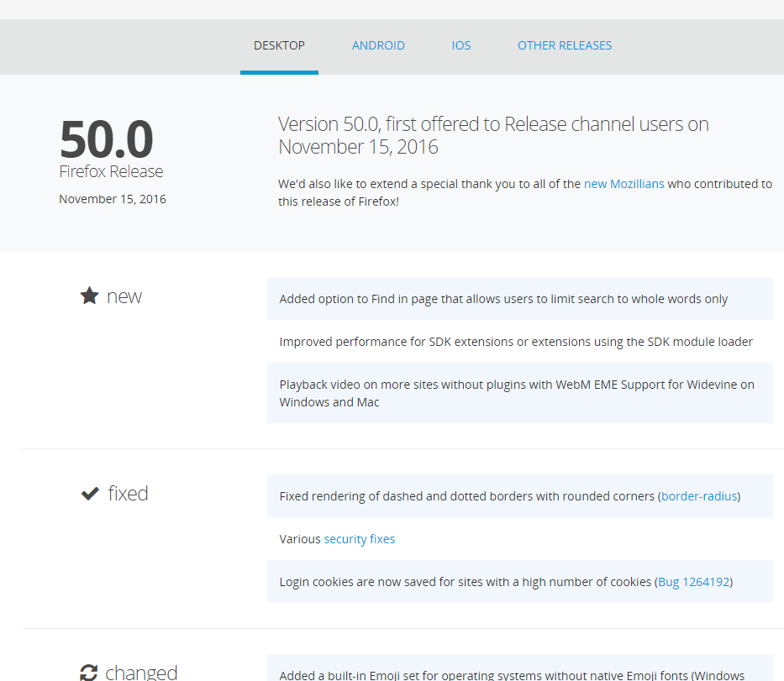
Task: Click the date under Firefox Release
Action: [113, 199]
